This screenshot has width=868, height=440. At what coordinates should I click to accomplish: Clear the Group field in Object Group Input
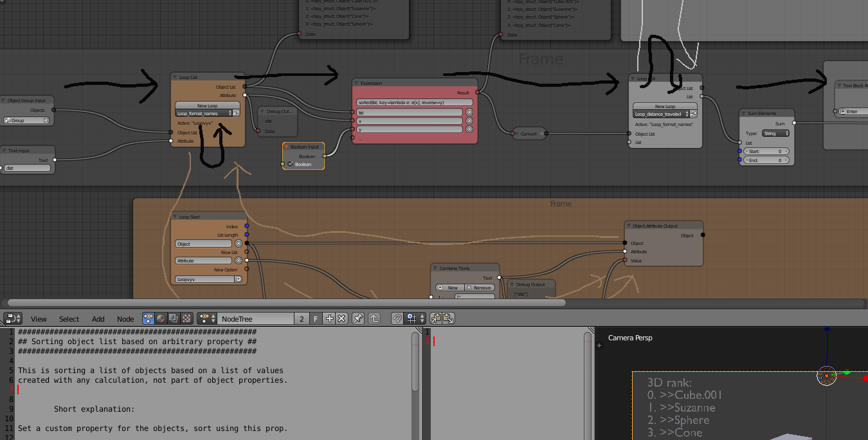(x=46, y=120)
